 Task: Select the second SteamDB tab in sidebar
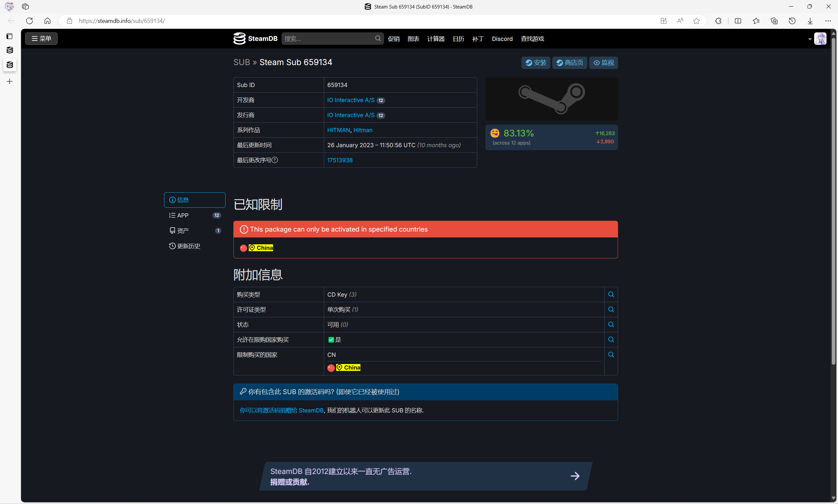[9, 64]
